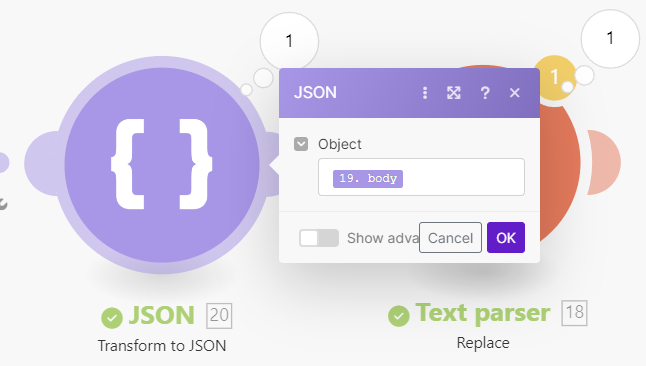Click inside the Object input field

421,177
